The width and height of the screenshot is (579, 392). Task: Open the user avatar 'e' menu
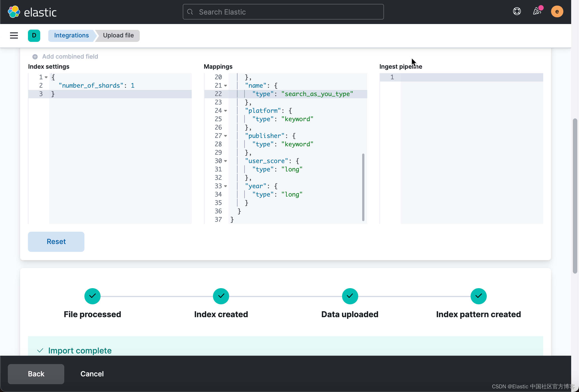click(557, 11)
